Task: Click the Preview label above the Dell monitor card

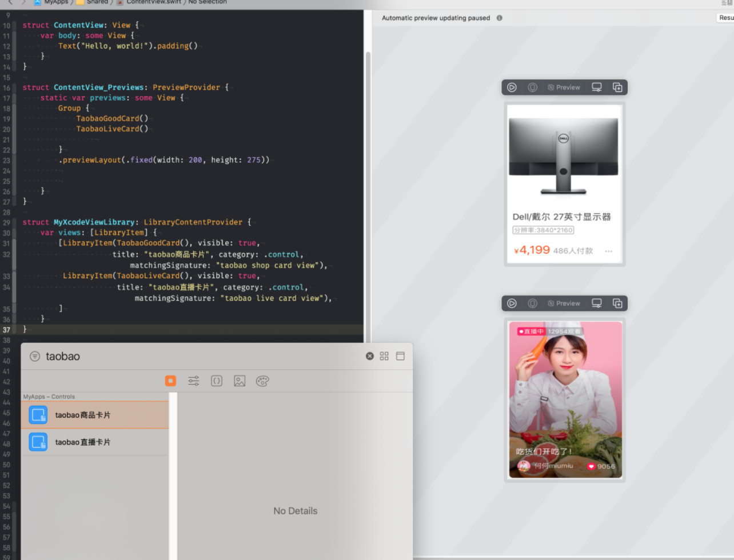Action: pos(564,87)
